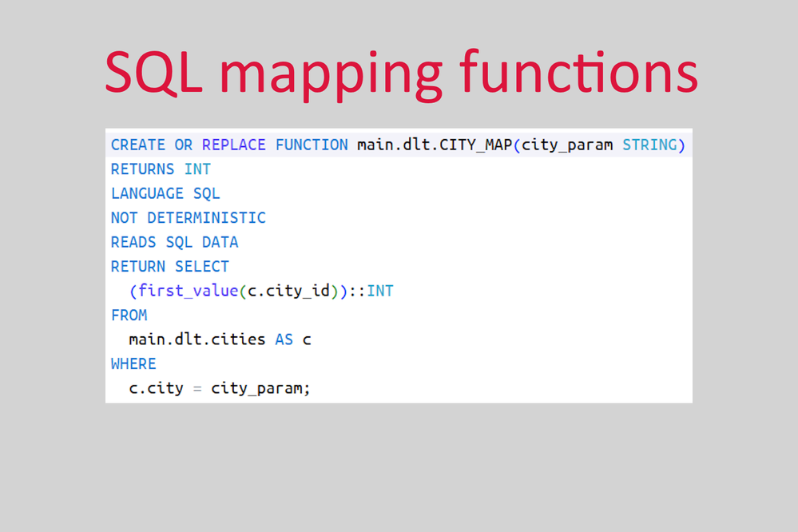Click the INT type after RETURNS
The width and height of the screenshot is (798, 532).
coord(197,169)
